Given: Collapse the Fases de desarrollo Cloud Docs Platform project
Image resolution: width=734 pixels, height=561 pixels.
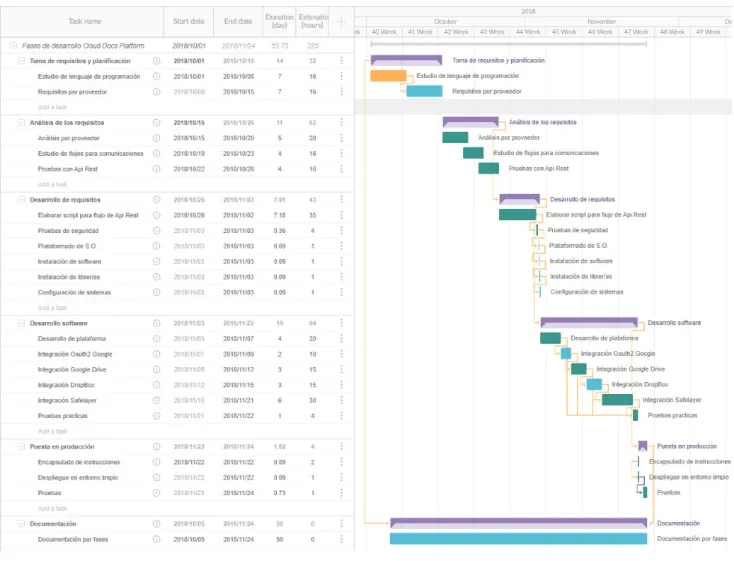Looking at the screenshot, I should (x=13, y=45).
